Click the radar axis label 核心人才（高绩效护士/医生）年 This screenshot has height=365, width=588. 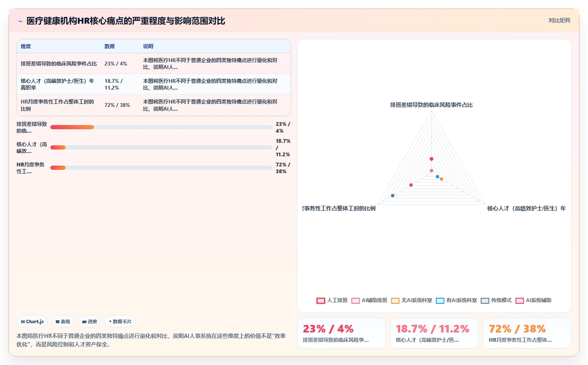click(x=526, y=208)
